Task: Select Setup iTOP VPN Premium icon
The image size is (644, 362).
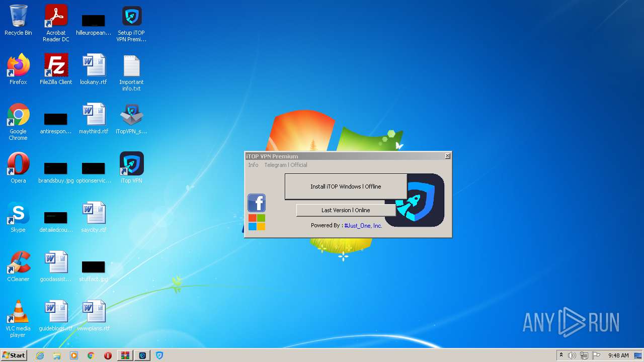Action: pyautogui.click(x=131, y=23)
